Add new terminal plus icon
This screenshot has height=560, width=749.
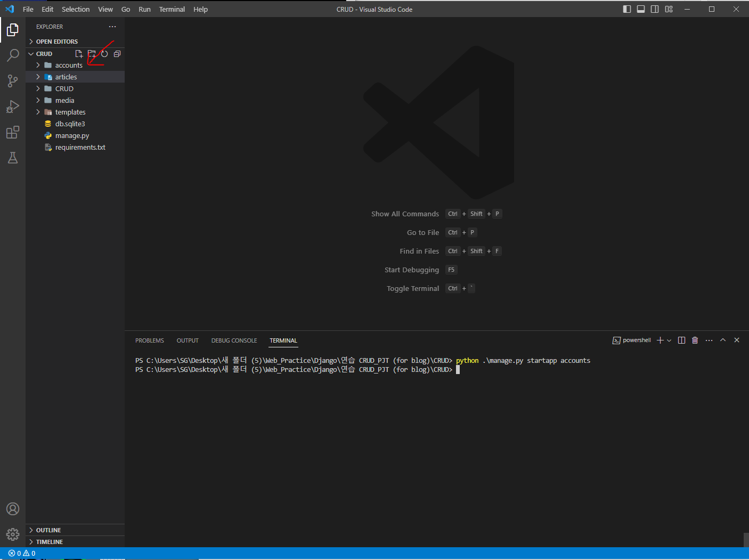pyautogui.click(x=660, y=340)
